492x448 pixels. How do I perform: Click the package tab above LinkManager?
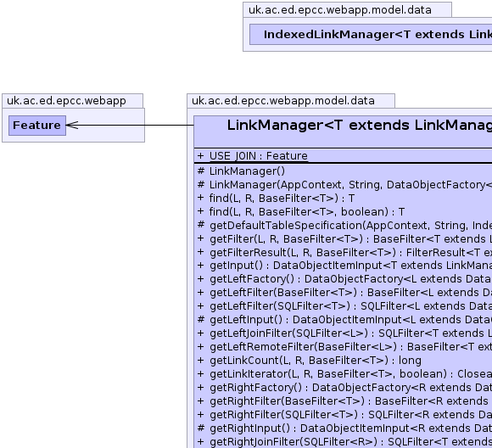(x=291, y=101)
